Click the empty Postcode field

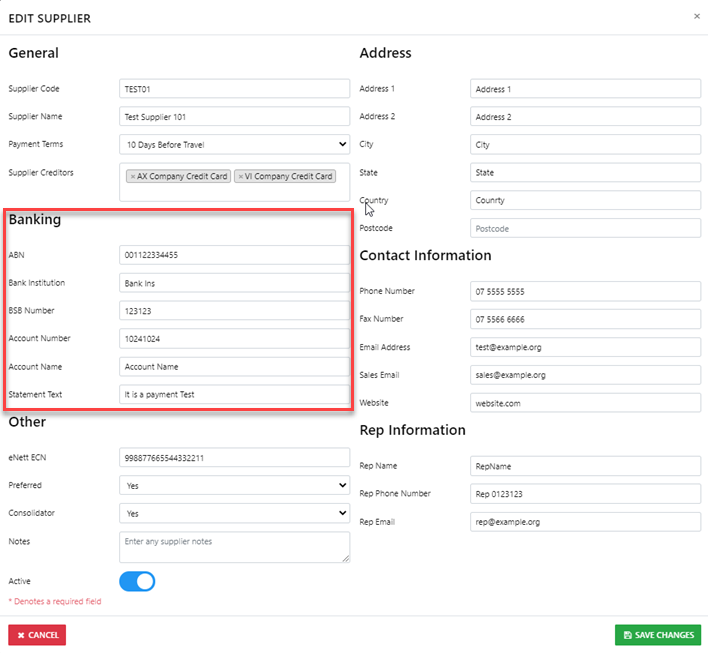click(585, 228)
